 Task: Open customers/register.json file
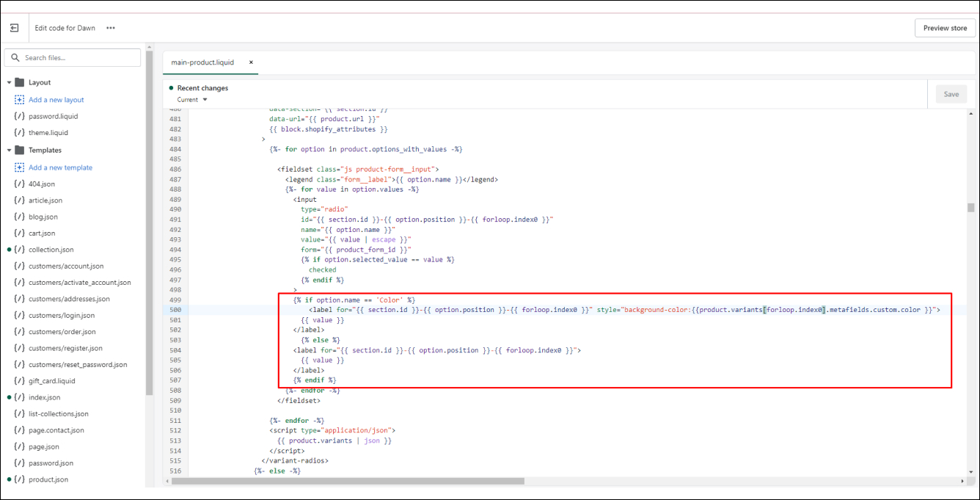[65, 348]
